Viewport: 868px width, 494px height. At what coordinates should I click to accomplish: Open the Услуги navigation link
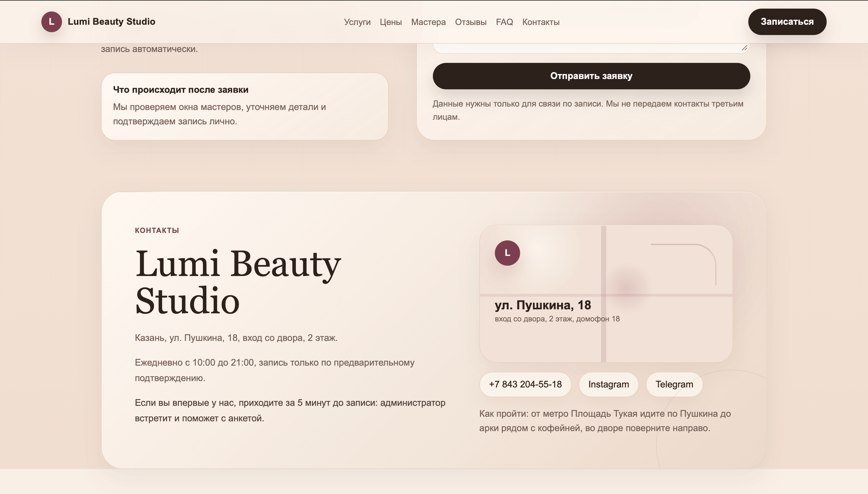tap(357, 22)
